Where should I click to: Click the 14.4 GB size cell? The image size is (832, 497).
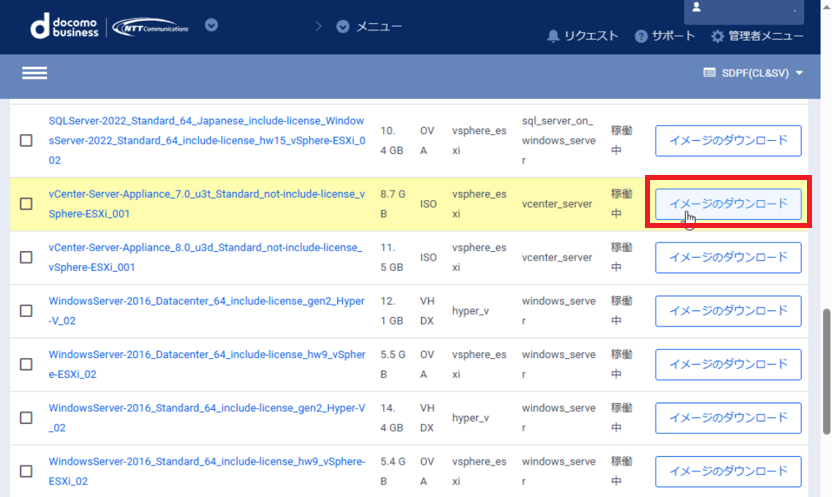(392, 418)
